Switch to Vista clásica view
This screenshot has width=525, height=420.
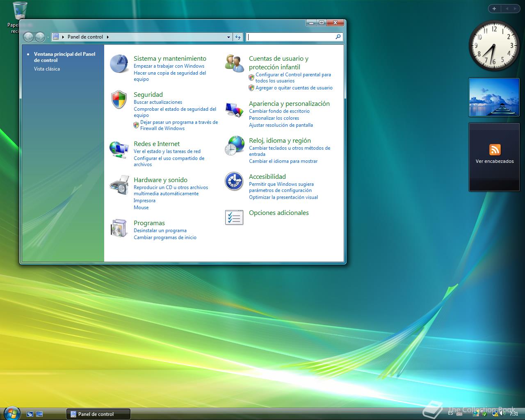click(47, 69)
